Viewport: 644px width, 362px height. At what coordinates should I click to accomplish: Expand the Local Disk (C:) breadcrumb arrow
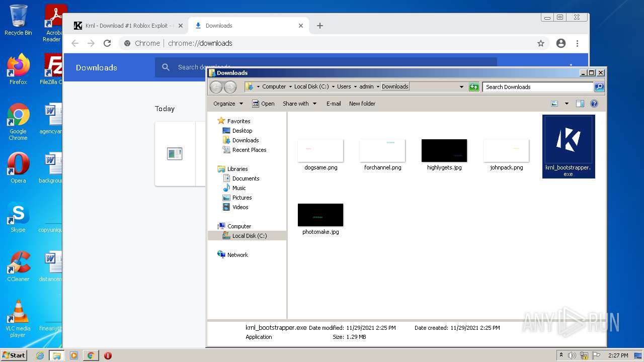coord(333,86)
